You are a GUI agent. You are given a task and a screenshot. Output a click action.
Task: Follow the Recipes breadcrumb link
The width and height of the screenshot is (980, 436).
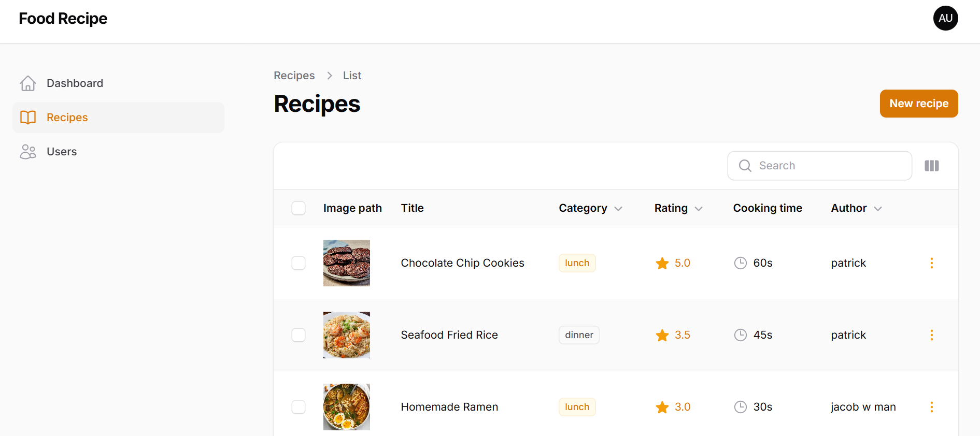click(x=294, y=76)
